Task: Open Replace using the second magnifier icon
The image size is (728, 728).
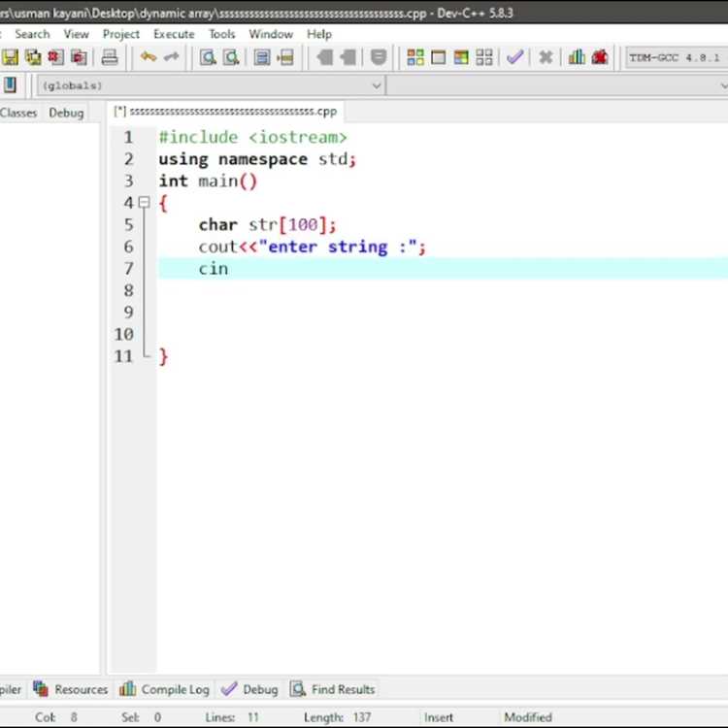Action: tap(231, 57)
